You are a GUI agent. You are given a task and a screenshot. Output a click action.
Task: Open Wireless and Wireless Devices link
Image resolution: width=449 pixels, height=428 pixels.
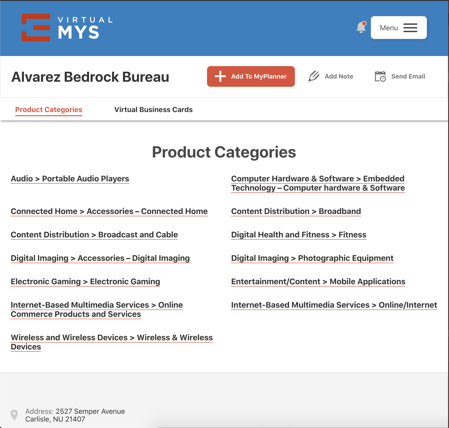[111, 342]
